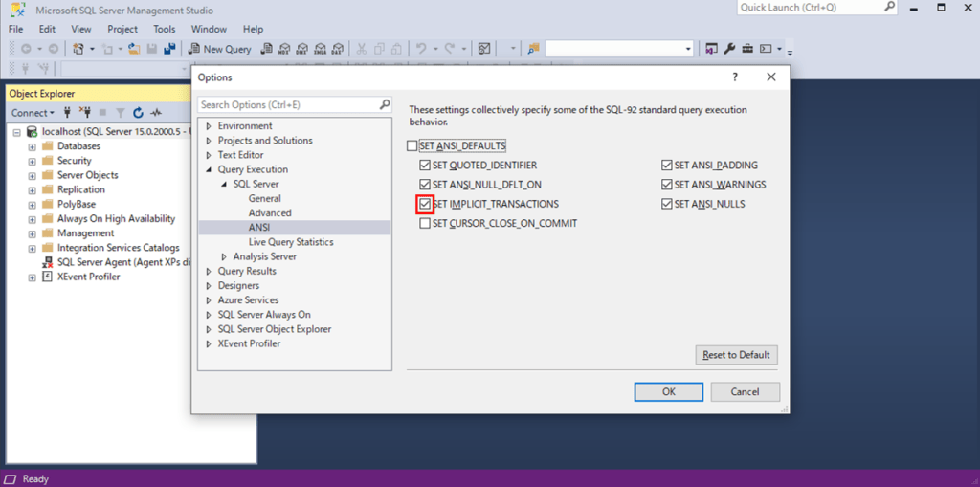980x487 pixels.
Task: Select Live Query Statistics option page
Action: [291, 242]
